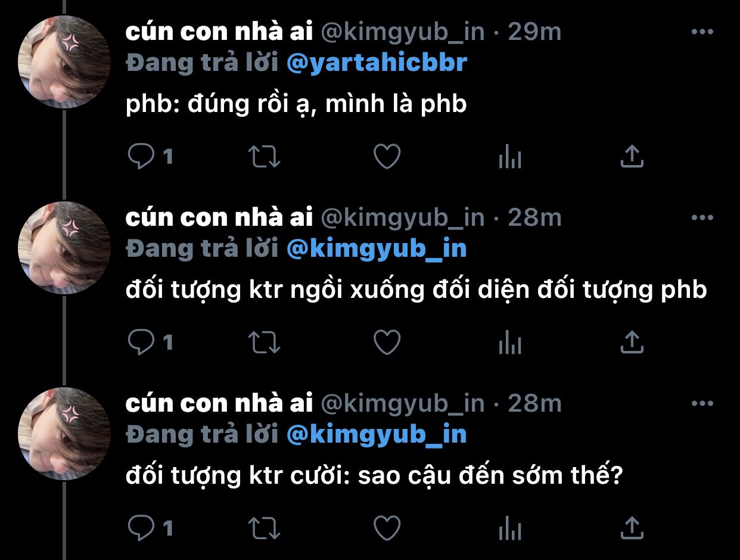Image resolution: width=740 pixels, height=560 pixels.
Task: View analytics for the first tweet
Action: (x=509, y=157)
